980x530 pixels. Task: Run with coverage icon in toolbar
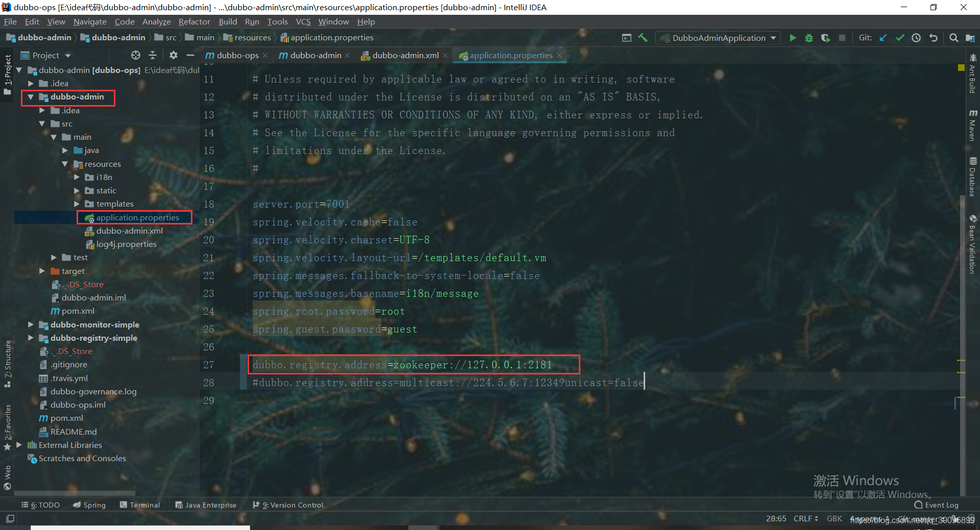[x=825, y=38]
